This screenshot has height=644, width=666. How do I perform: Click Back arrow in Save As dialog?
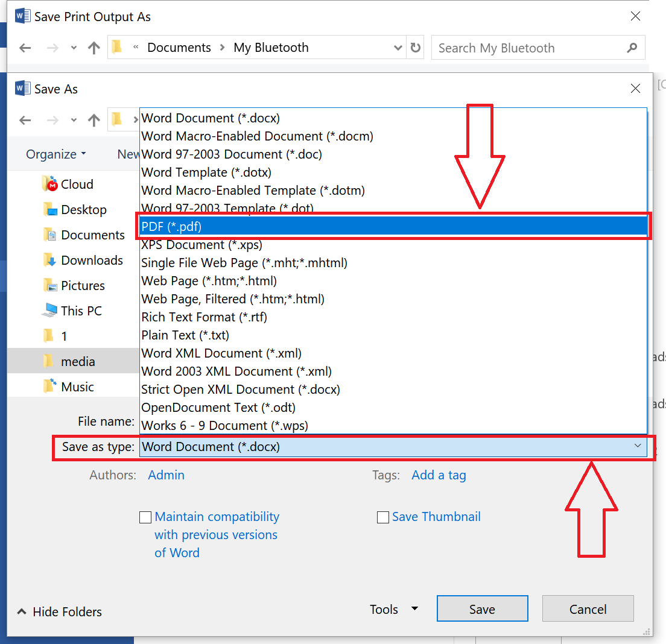click(25, 120)
